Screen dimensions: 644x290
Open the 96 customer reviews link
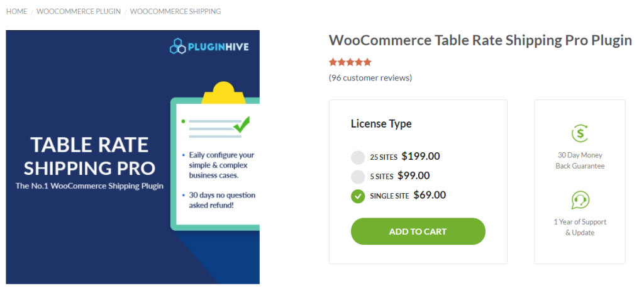(370, 78)
